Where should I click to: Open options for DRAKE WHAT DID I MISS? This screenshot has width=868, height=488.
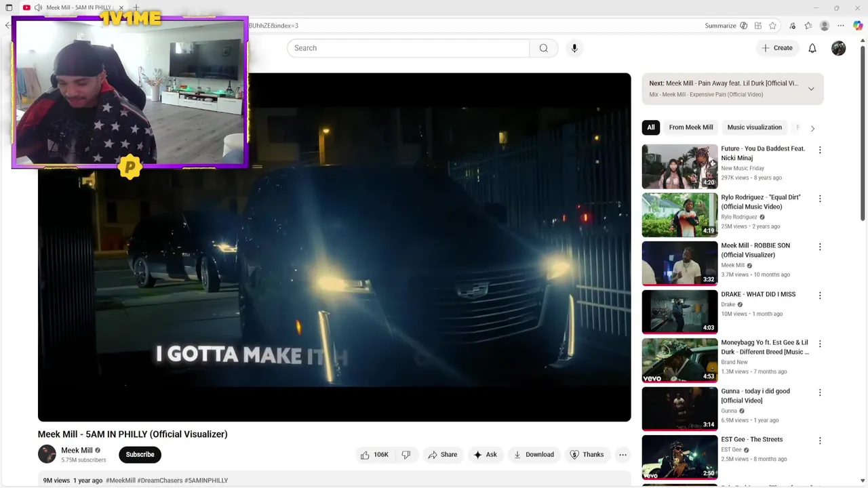coord(820,296)
